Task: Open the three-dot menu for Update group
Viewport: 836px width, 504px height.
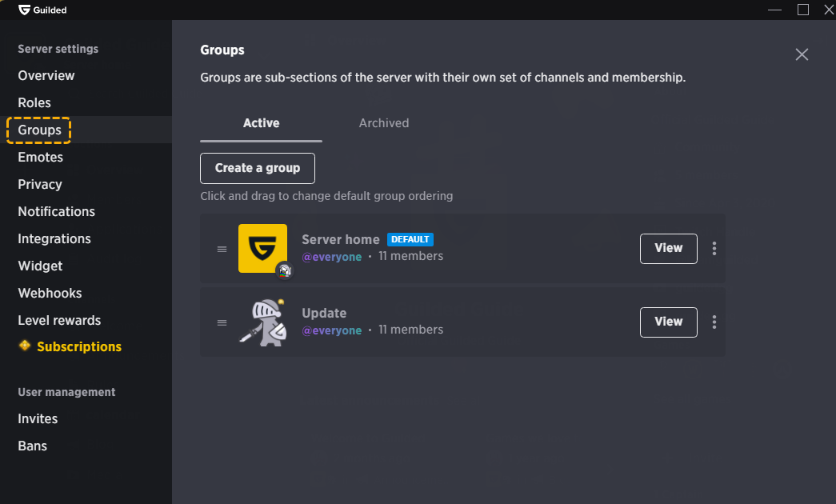Action: 714,322
